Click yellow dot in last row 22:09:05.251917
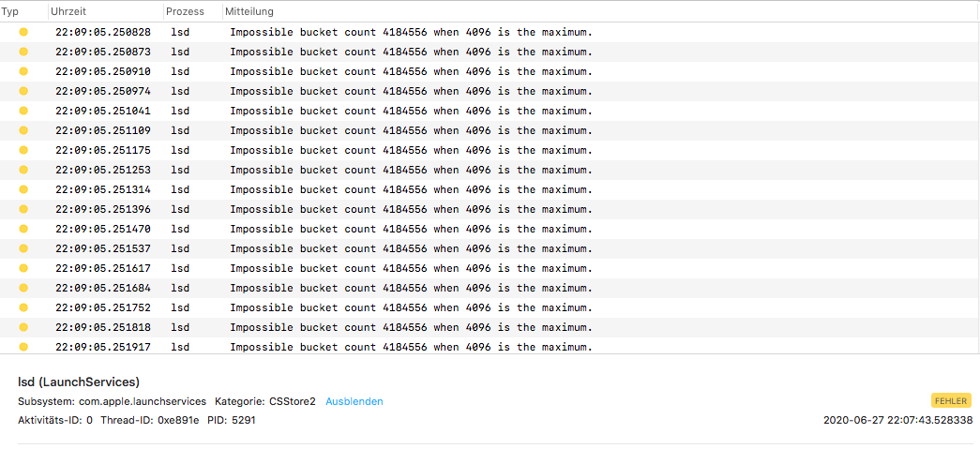Screen dimensions: 980x449 [23, 347]
